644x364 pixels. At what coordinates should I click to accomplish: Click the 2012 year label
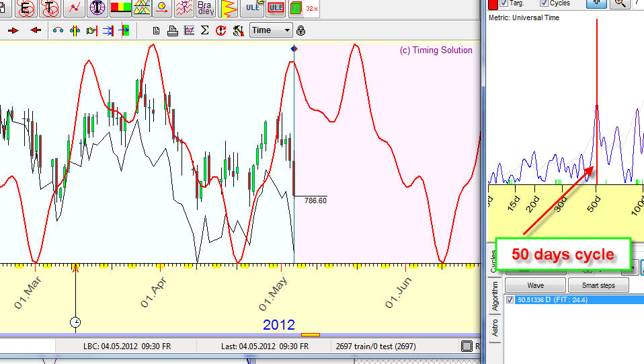point(279,325)
